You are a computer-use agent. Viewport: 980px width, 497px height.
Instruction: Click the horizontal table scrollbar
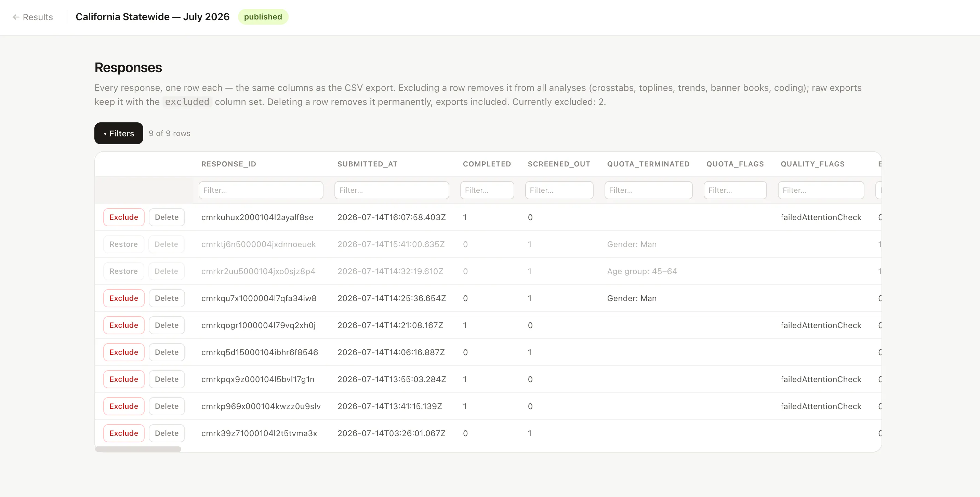click(138, 449)
